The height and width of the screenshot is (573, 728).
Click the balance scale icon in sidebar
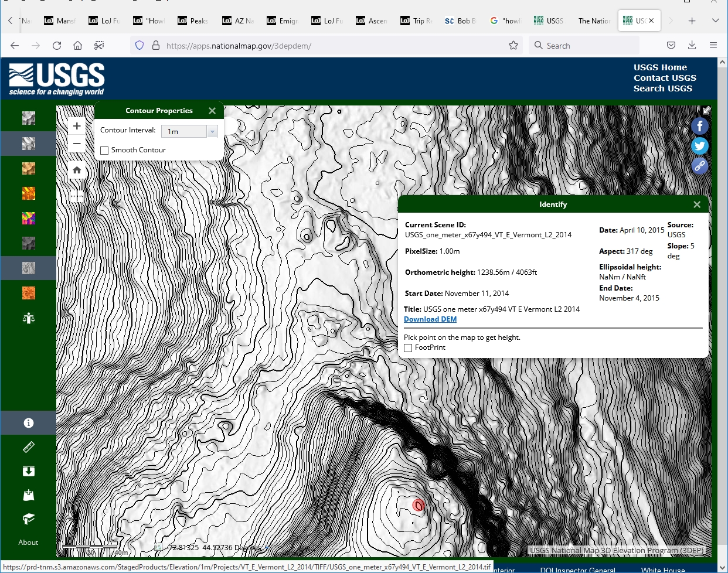[x=28, y=318]
